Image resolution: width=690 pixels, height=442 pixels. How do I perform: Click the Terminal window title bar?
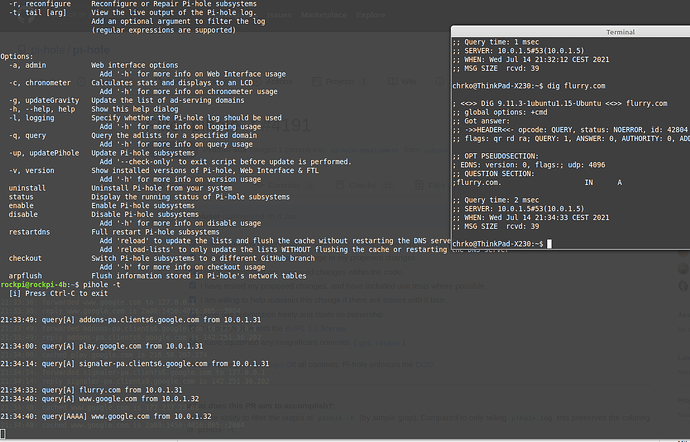pyautogui.click(x=570, y=32)
